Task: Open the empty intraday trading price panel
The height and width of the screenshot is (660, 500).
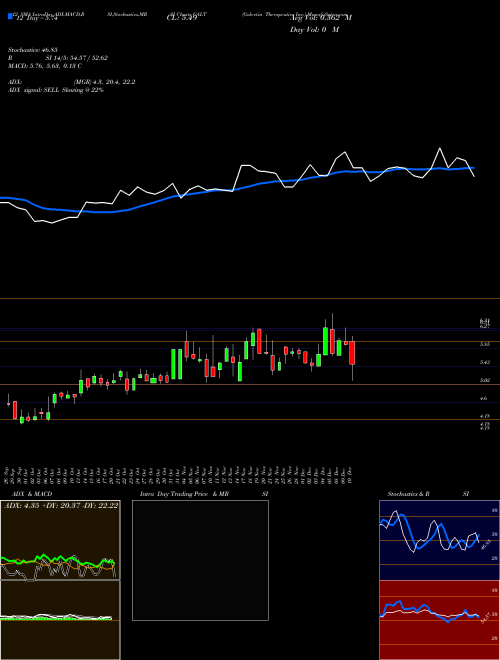Action: click(x=200, y=560)
